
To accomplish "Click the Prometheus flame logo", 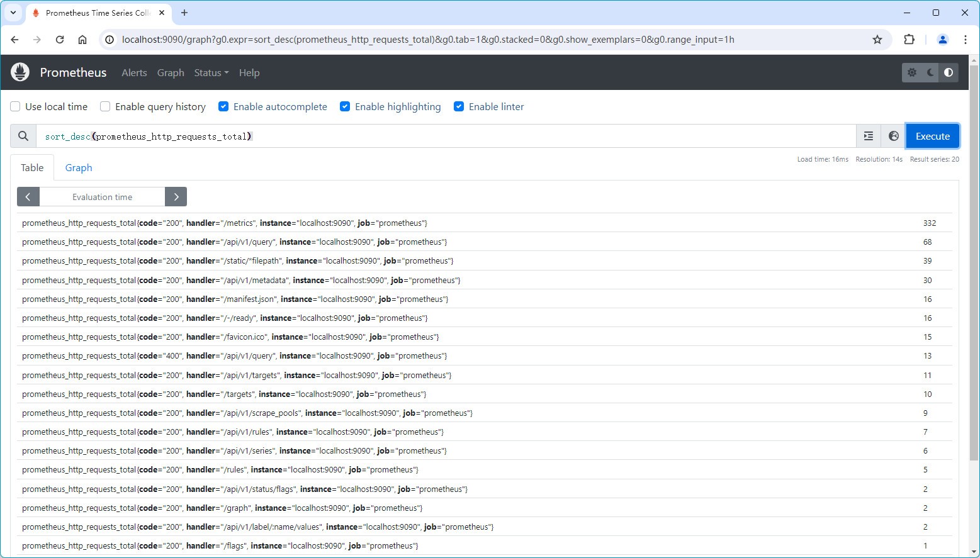I will (x=20, y=72).
